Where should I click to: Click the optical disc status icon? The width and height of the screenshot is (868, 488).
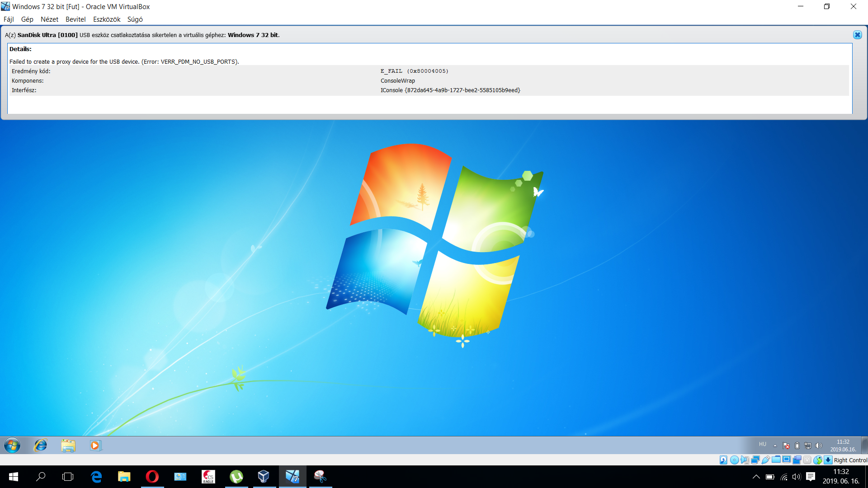pos(735,460)
